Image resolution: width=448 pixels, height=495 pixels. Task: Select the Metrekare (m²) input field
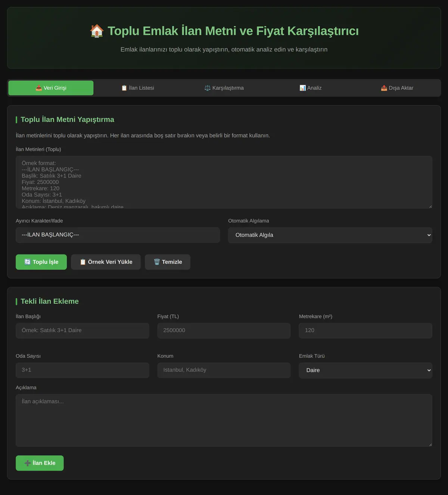365,331
